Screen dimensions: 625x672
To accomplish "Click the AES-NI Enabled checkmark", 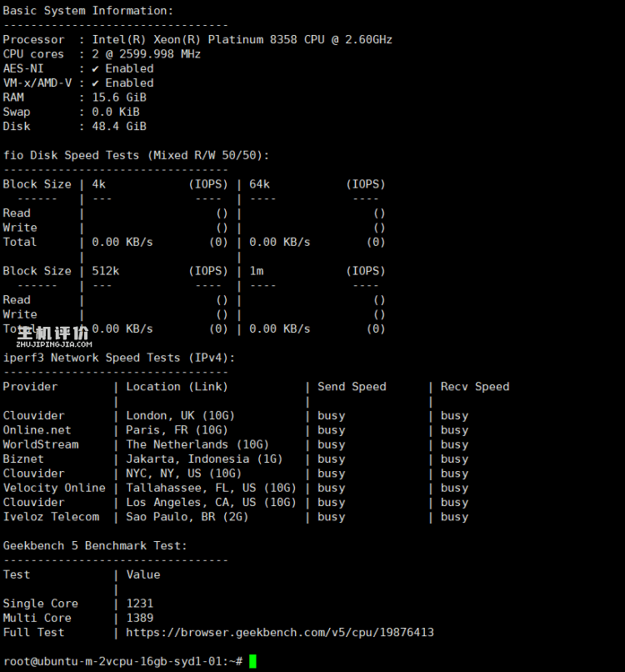I will [x=96, y=68].
